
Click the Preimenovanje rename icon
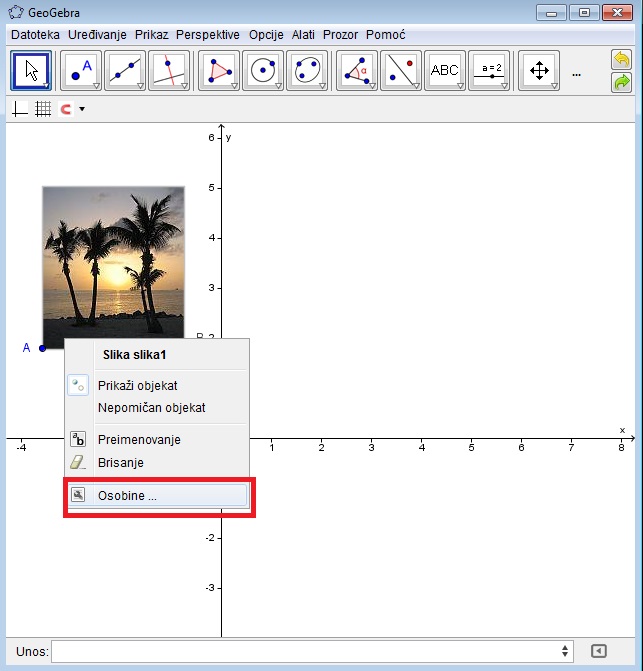tap(78, 439)
